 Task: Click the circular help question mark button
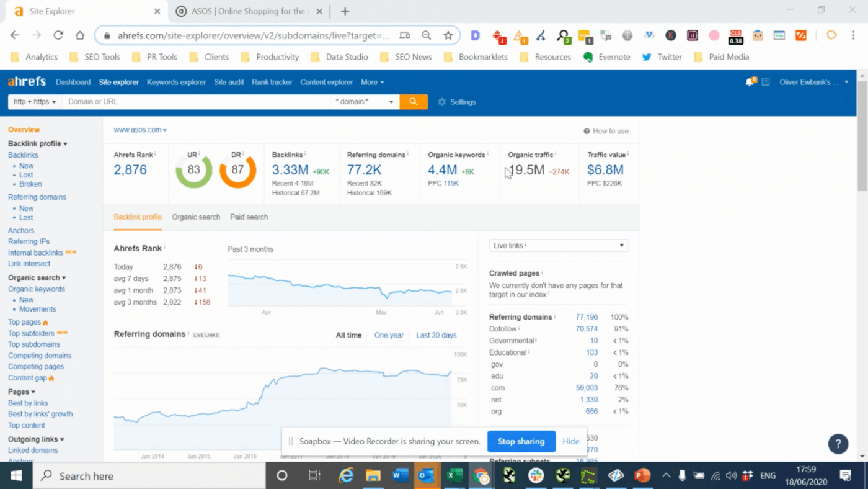[x=838, y=444]
